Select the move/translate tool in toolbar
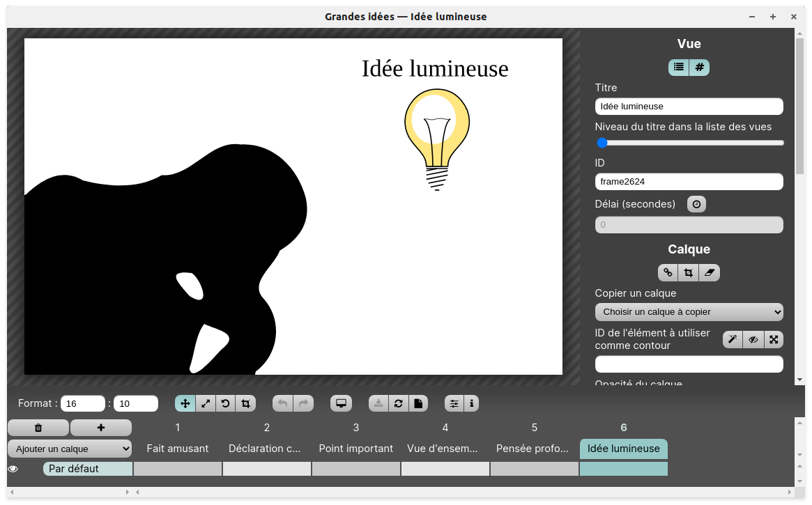The width and height of the screenshot is (812, 505). coord(185,403)
